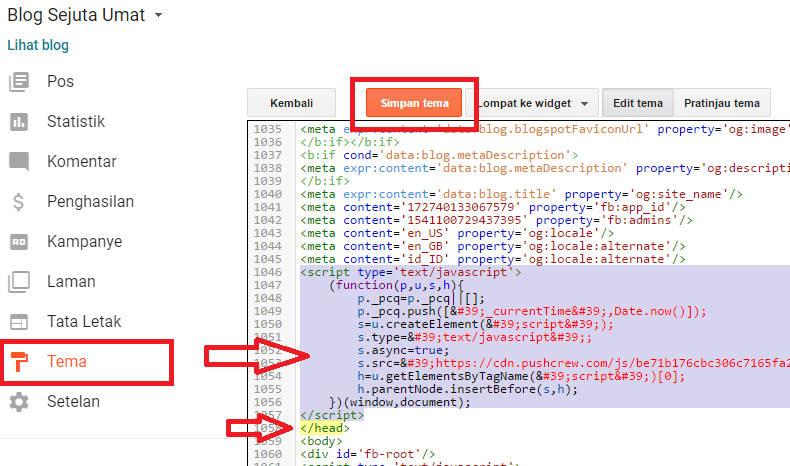Click the p._pcq=p._pcq||[] code line
This screenshot has width=790, height=466.
point(421,298)
